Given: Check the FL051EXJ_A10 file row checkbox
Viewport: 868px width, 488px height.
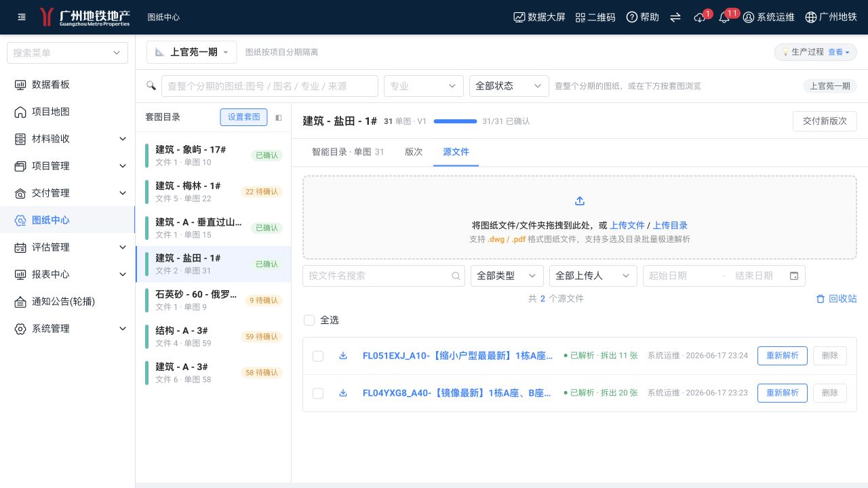Looking at the screenshot, I should pos(318,356).
